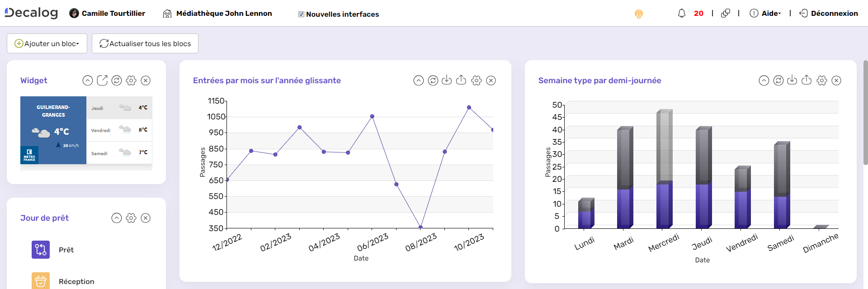Open the notifications bell icon

(x=681, y=14)
